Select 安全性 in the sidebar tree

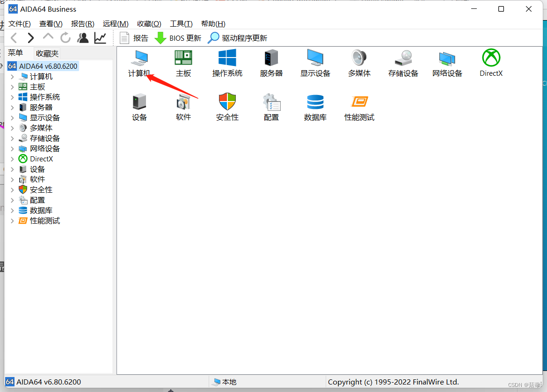coord(41,190)
